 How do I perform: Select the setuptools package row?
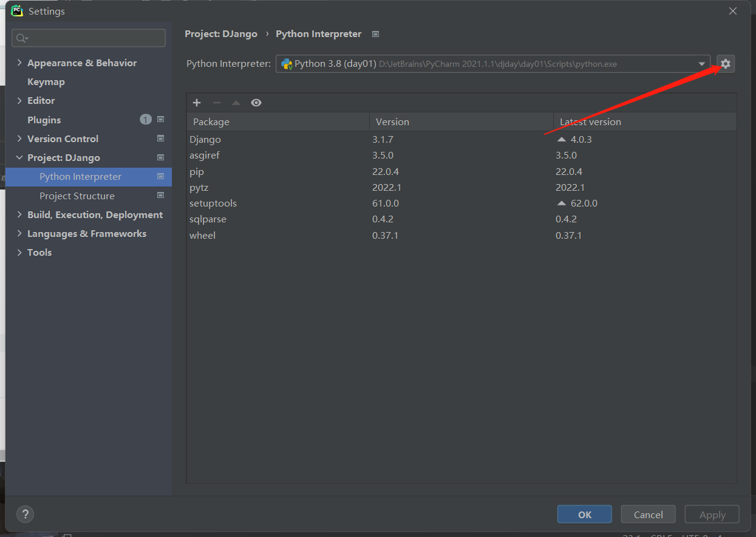coord(461,203)
